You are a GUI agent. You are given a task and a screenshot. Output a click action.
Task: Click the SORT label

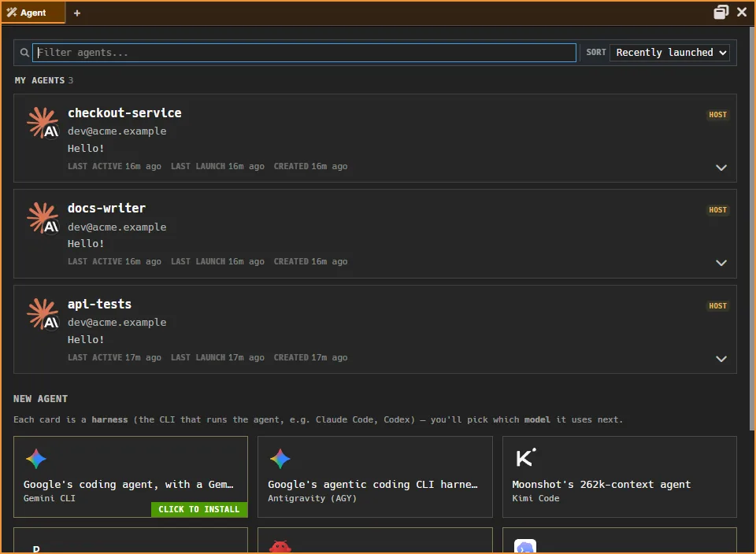tap(596, 52)
